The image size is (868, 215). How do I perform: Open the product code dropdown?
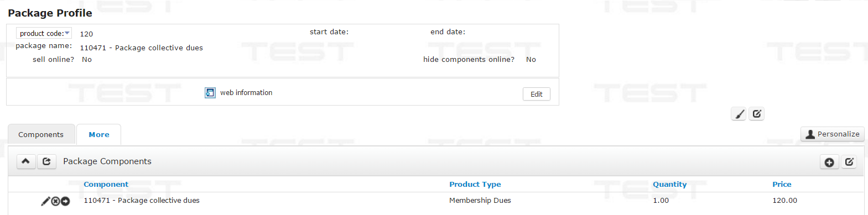(44, 33)
